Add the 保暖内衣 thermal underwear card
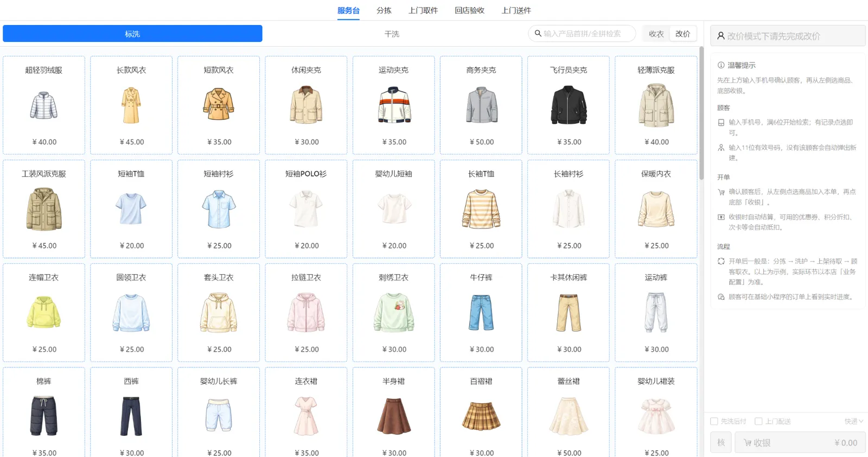 pos(656,209)
